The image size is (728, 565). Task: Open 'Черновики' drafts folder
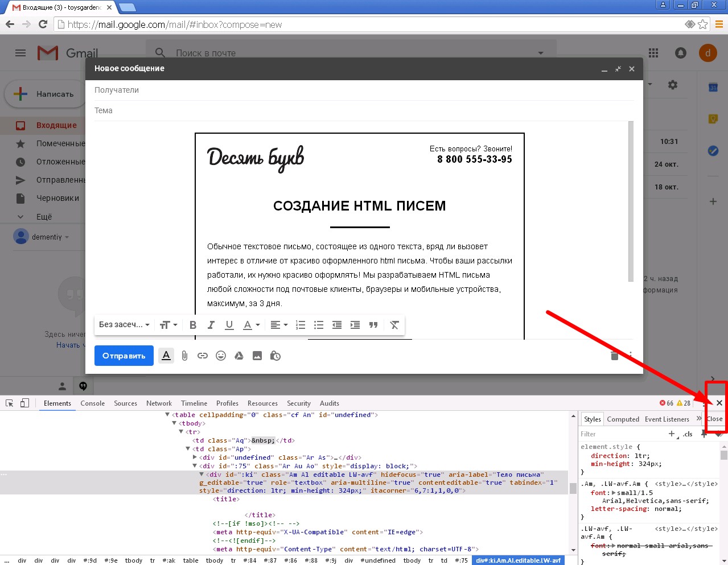point(57,198)
